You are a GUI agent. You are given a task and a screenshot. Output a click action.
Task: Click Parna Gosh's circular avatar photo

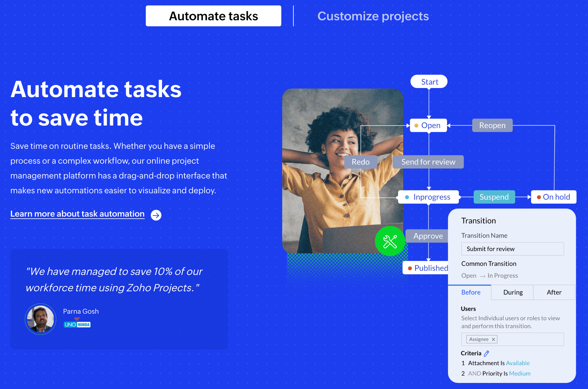point(41,319)
